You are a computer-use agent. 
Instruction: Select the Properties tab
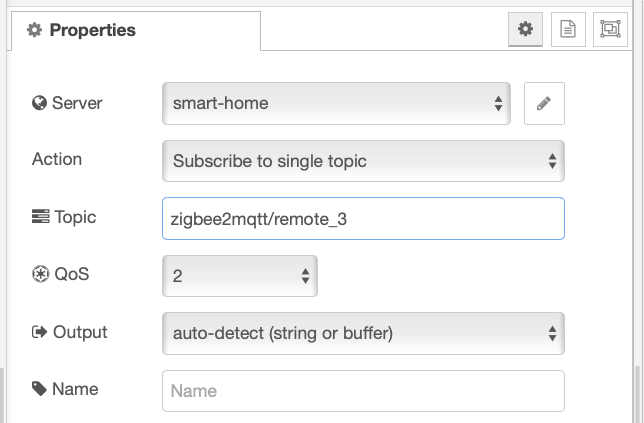(136, 31)
